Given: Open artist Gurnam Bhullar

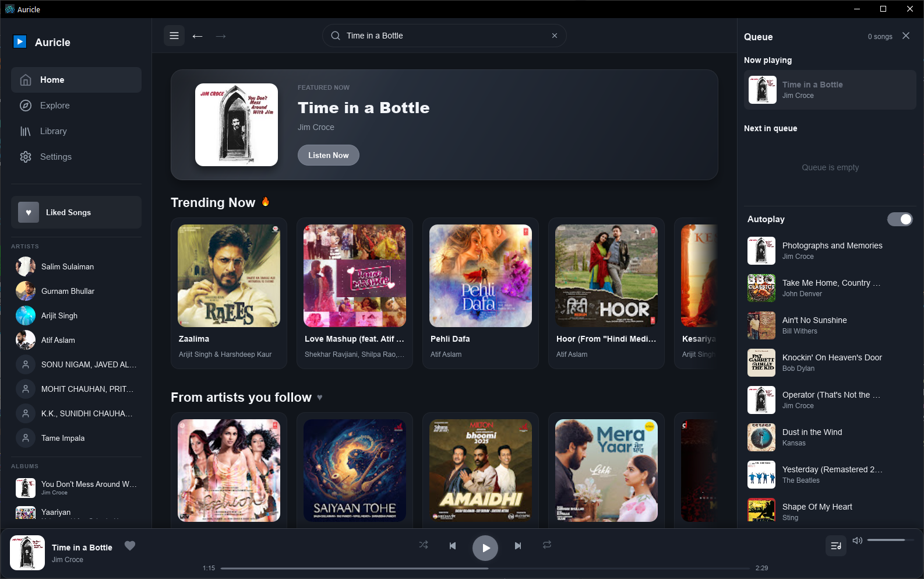Looking at the screenshot, I should [76, 291].
